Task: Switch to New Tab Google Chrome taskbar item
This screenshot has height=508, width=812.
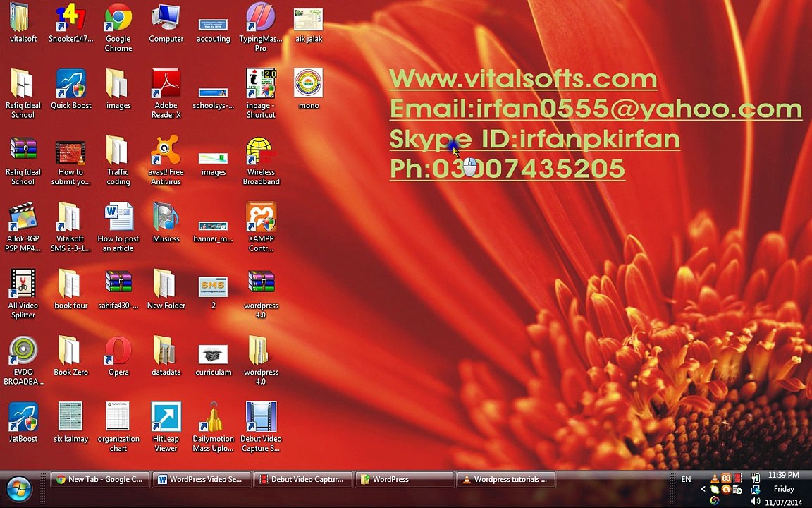Action: click(100, 480)
